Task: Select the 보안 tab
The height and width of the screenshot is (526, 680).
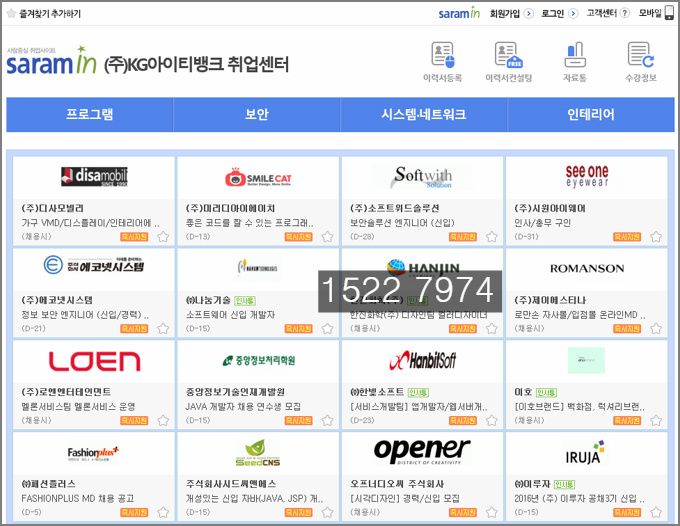Action: click(x=257, y=114)
